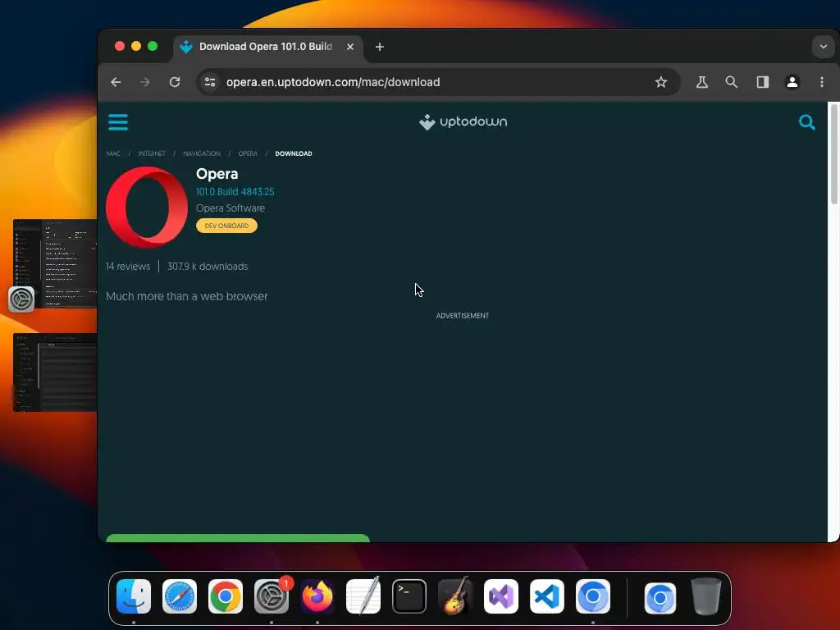The height and width of the screenshot is (630, 840).
Task: Select lower Stage Manager window thumbnail
Action: (x=55, y=372)
